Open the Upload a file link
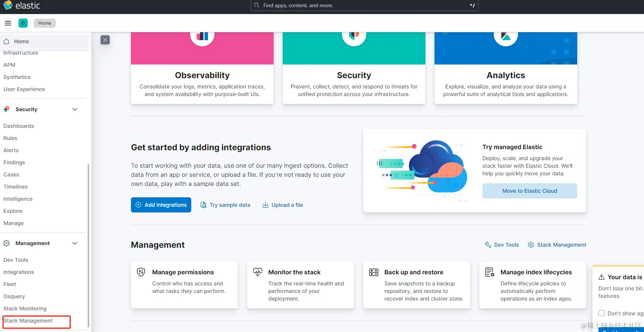This screenshot has width=644, height=332. click(283, 205)
